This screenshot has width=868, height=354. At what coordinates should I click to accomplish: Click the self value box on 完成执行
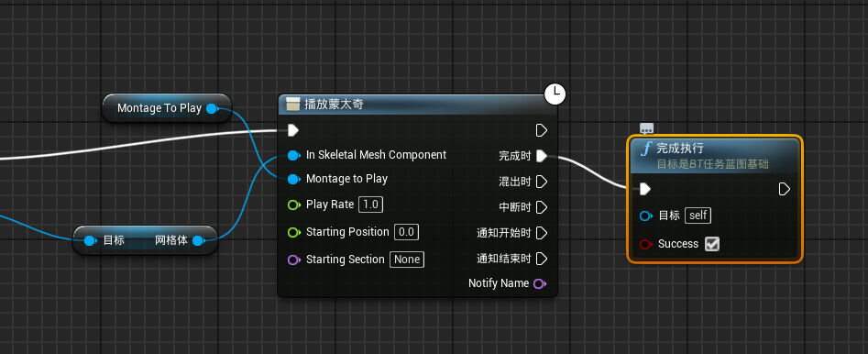[x=698, y=216]
